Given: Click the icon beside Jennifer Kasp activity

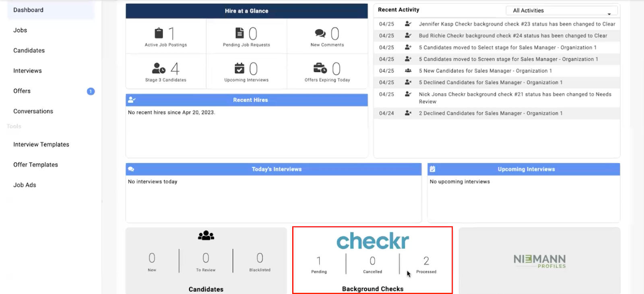Looking at the screenshot, I should [x=408, y=24].
